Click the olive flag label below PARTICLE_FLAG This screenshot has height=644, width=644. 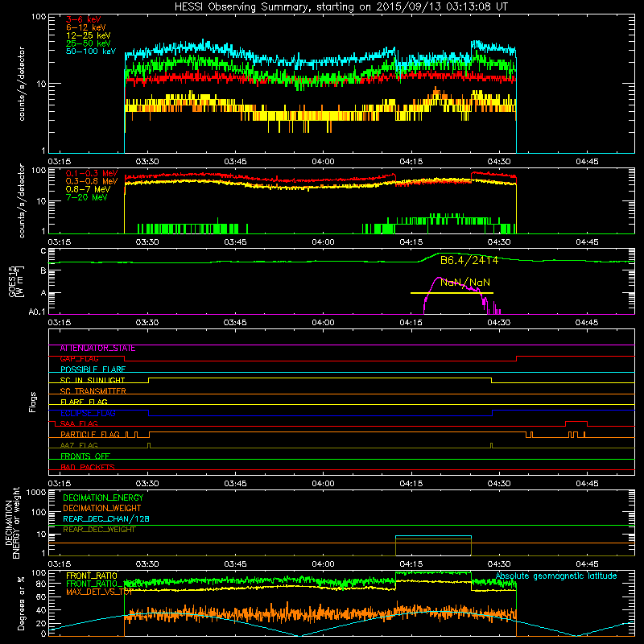pos(79,446)
